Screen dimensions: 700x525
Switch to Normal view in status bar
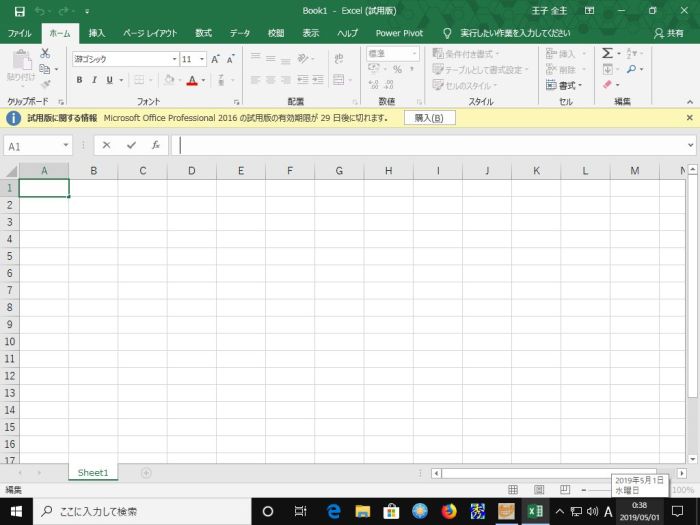(x=513, y=489)
